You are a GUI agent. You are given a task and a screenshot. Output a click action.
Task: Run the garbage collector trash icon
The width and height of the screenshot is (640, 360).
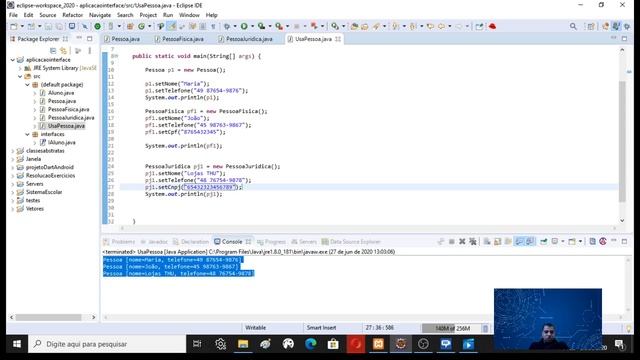tap(485, 328)
